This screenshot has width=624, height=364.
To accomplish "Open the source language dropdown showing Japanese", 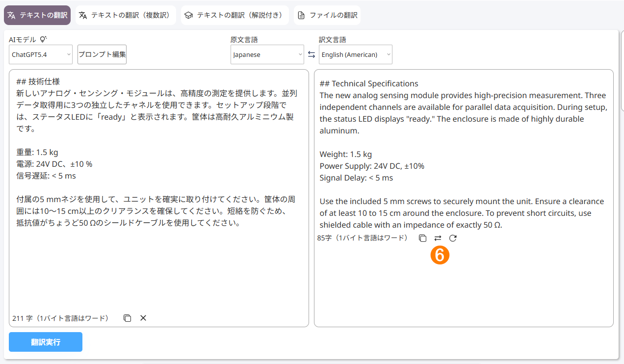I will pos(267,54).
